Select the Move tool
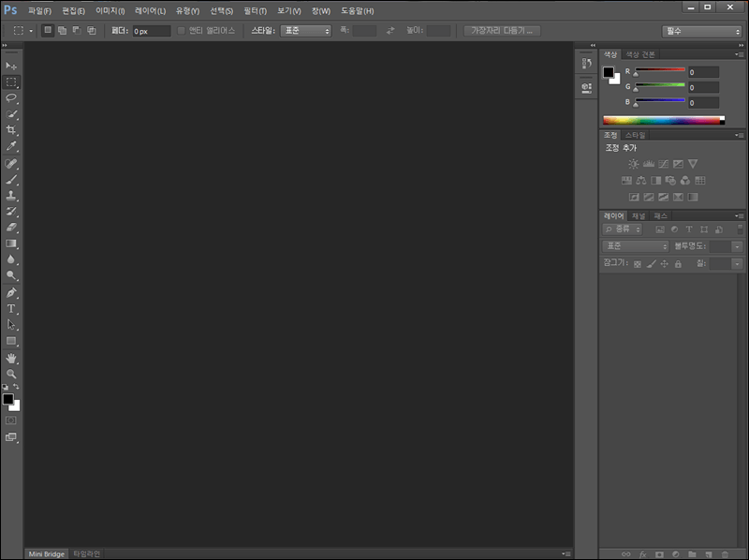749x560 pixels. [11, 66]
